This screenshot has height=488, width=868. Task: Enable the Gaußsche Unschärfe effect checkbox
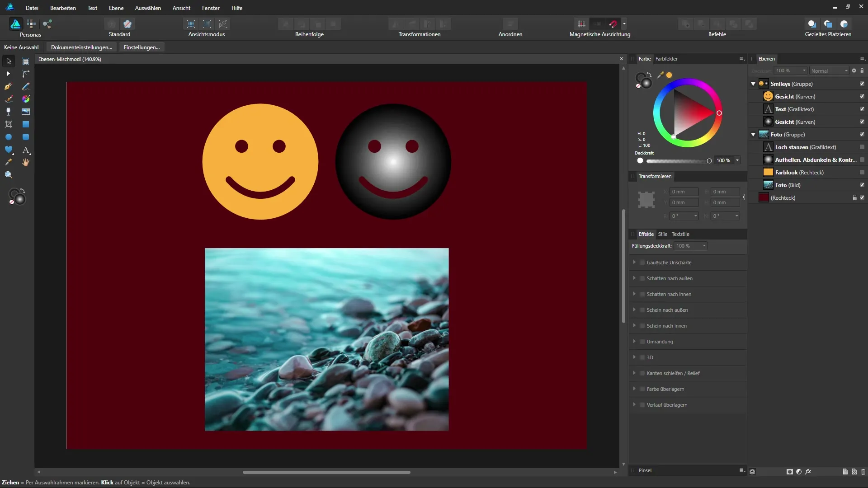tap(642, 263)
